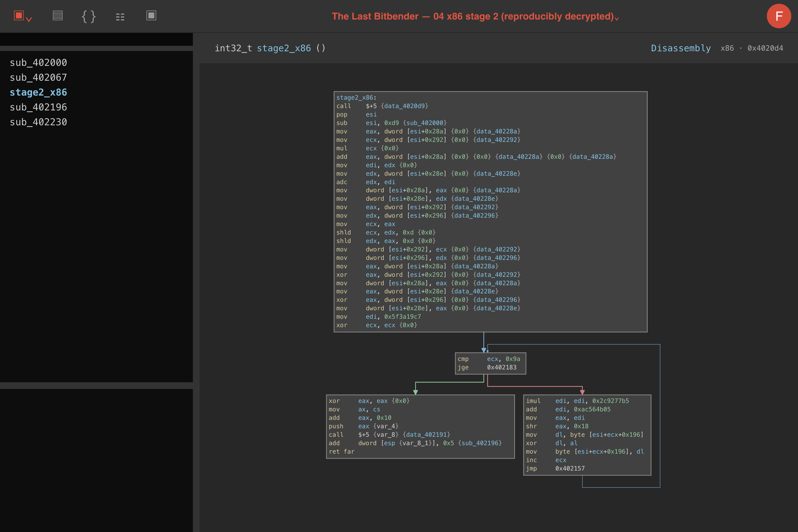The height and width of the screenshot is (532, 798).
Task: Click the Disassembly view label
Action: pos(681,48)
